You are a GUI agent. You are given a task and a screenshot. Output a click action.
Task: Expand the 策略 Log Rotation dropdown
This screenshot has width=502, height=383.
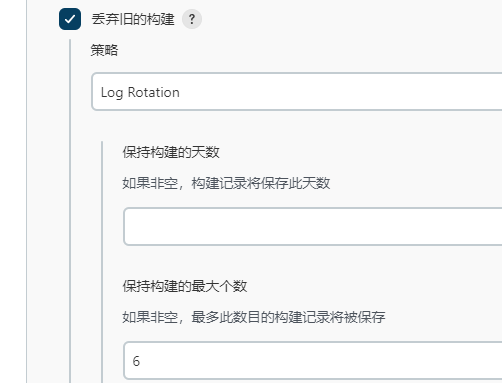click(x=297, y=92)
